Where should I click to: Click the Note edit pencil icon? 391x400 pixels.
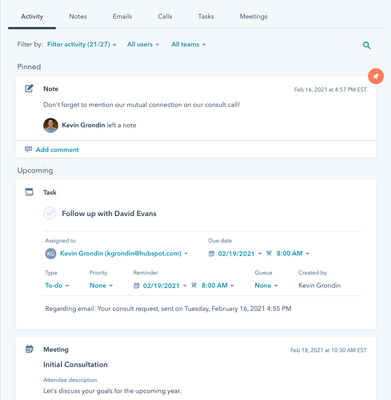pyautogui.click(x=29, y=89)
